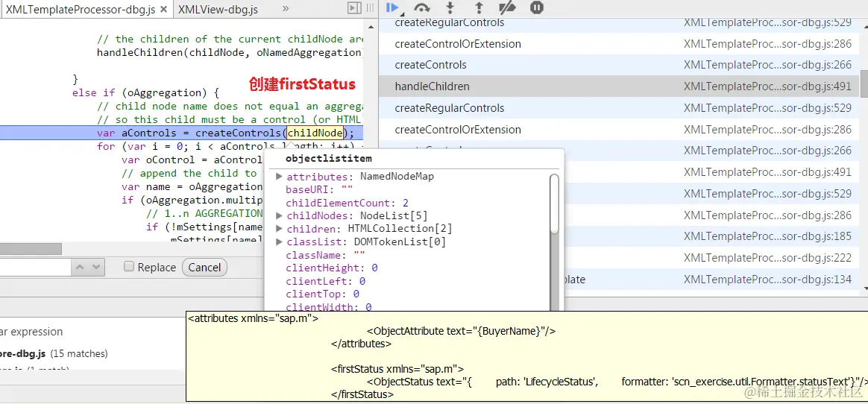Click the clientHeight: 0 property
This screenshot has height=404, width=868.
point(332,268)
